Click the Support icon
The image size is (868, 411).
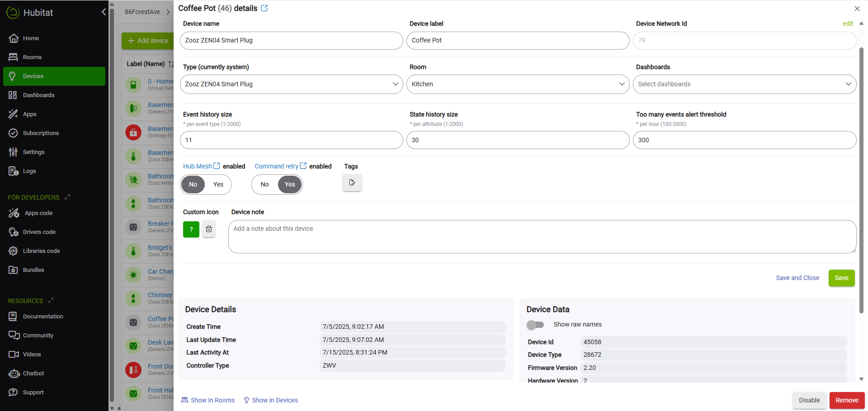(13, 392)
